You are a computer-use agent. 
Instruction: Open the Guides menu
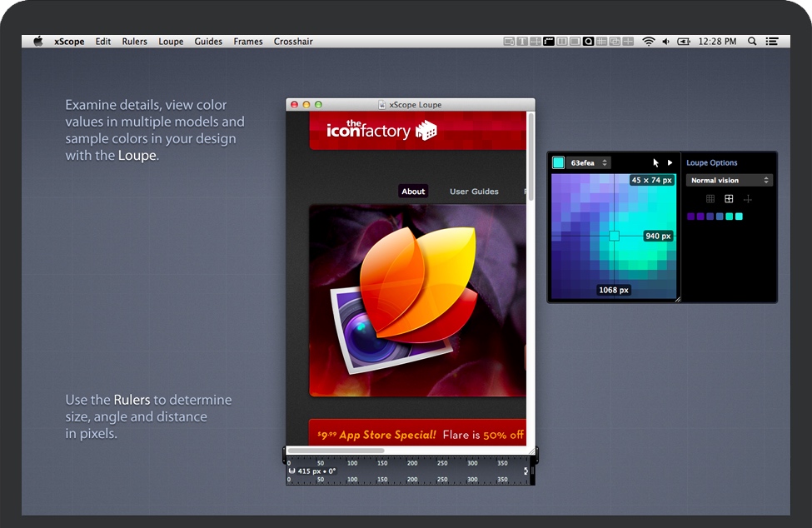pyautogui.click(x=208, y=42)
